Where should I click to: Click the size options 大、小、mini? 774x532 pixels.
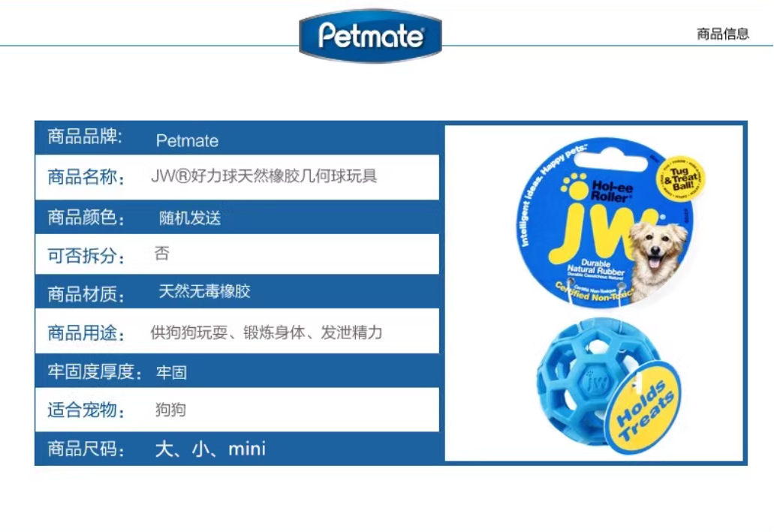click(210, 449)
